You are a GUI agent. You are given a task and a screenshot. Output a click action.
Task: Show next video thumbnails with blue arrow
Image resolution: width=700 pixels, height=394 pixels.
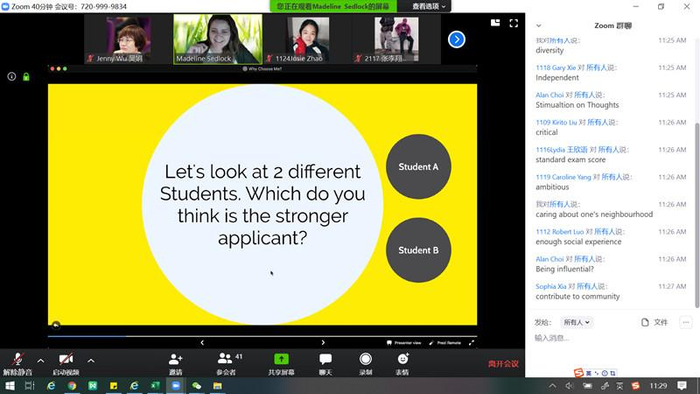tap(456, 39)
